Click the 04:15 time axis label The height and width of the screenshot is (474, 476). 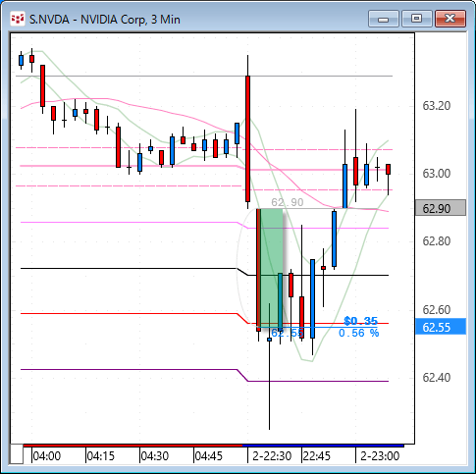[101, 456]
